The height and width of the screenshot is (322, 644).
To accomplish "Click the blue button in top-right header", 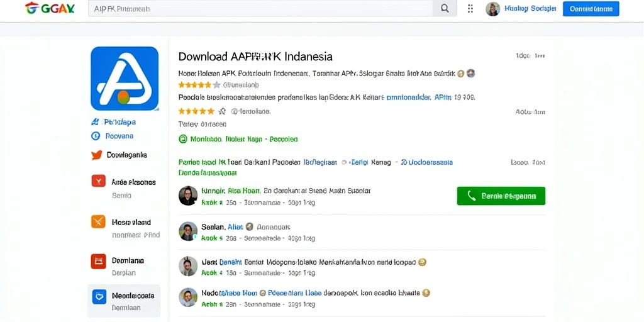I will [x=591, y=9].
